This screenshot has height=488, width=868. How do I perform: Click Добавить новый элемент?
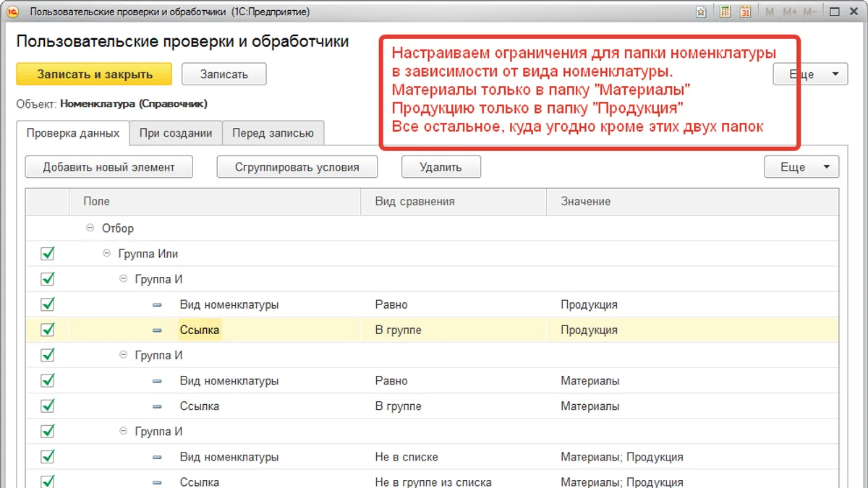[109, 167]
